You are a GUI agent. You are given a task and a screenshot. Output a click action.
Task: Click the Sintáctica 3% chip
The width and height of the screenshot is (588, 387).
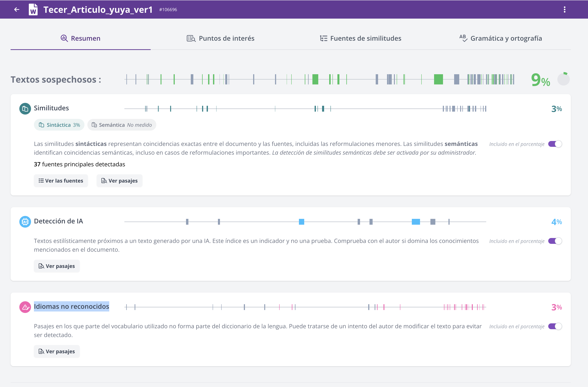coord(59,125)
